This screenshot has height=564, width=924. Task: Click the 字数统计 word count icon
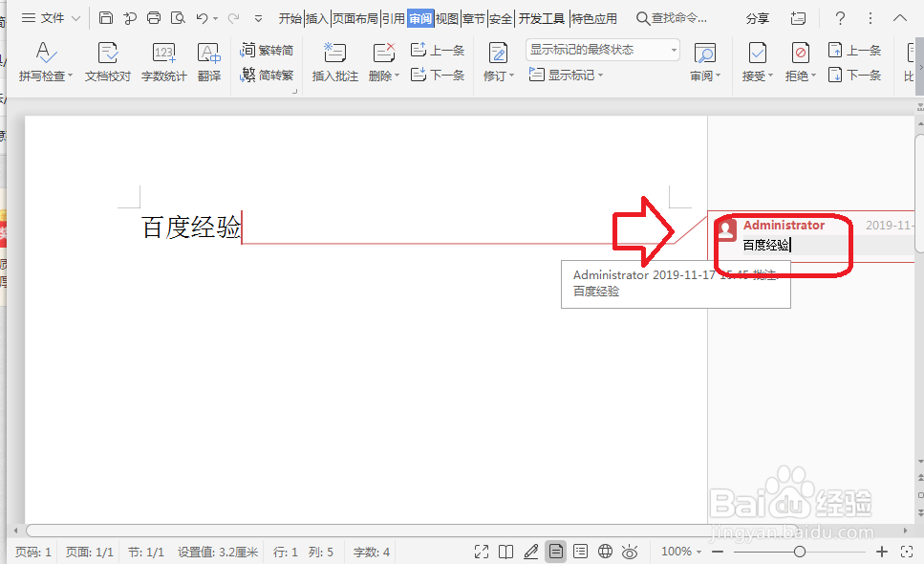(163, 53)
